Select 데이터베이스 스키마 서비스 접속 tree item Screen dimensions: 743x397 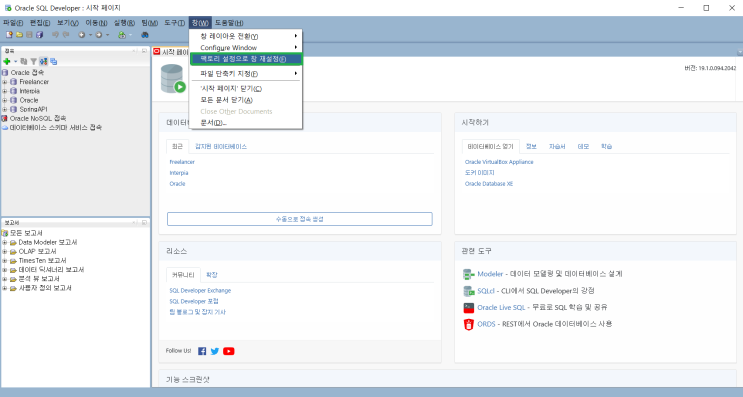tap(55, 127)
